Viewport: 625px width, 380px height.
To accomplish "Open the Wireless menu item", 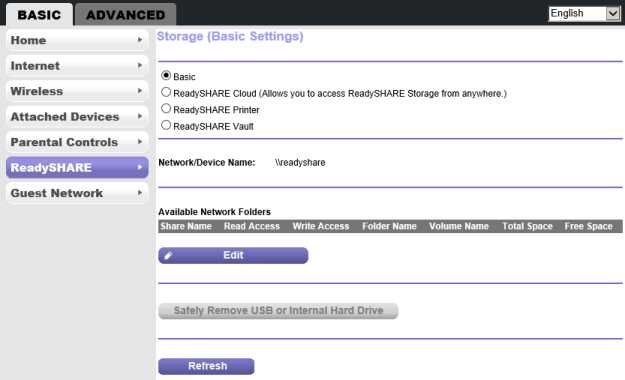I will coord(77,91).
